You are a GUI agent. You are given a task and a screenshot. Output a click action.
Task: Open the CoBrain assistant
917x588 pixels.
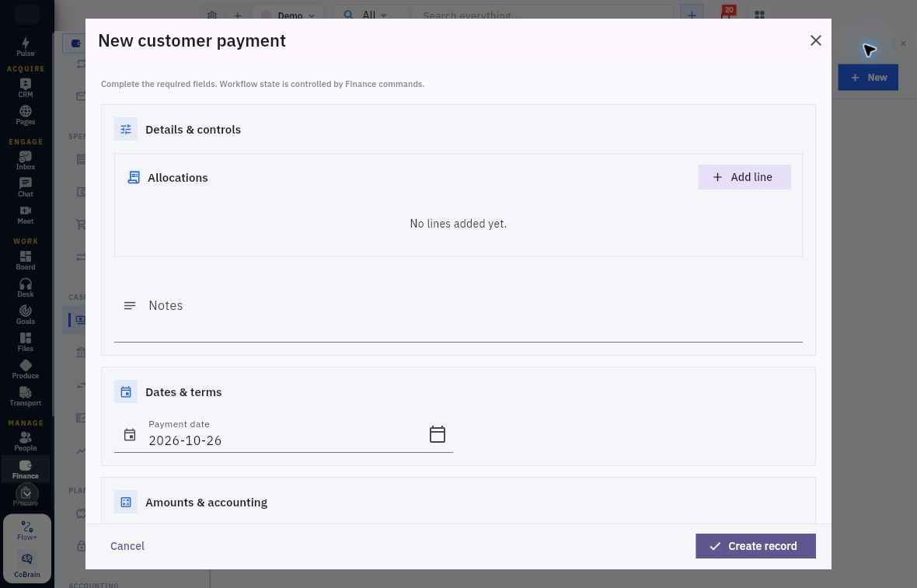(27, 564)
